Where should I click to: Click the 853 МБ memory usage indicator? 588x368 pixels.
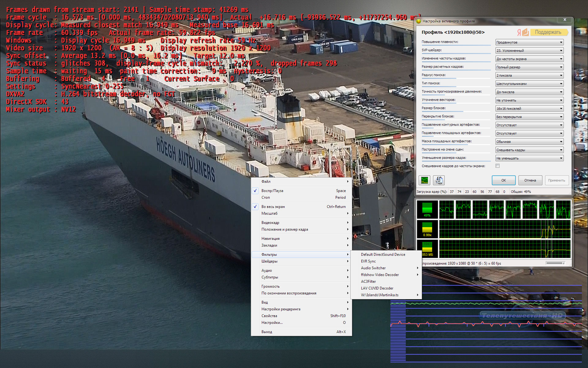pos(427,249)
